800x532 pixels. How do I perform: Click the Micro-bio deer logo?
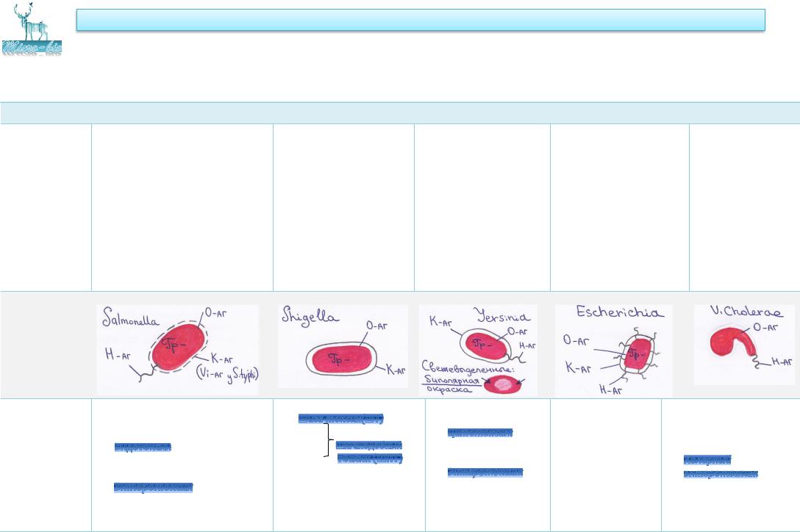click(32, 30)
